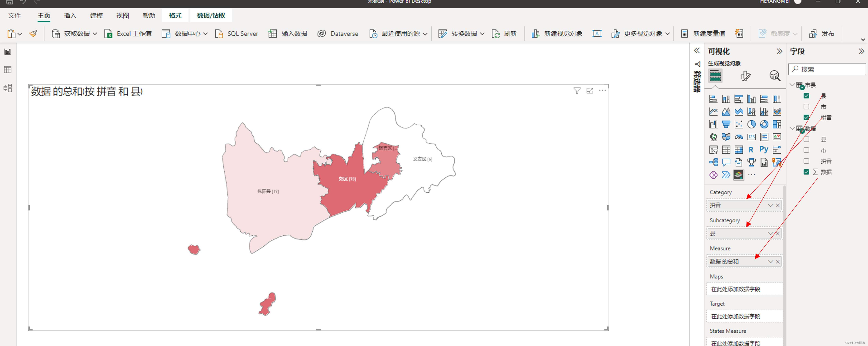Uncheck the Σ 数据 field checkbox
The height and width of the screenshot is (346, 868).
pyautogui.click(x=806, y=172)
